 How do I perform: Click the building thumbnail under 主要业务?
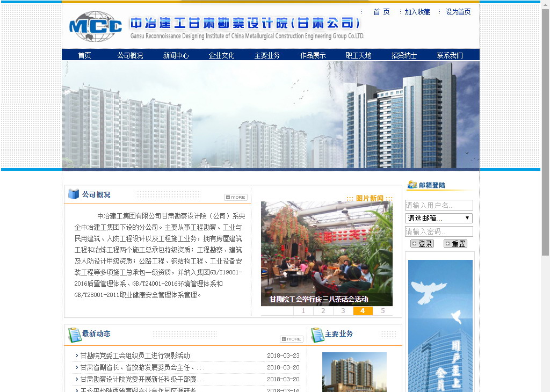tap(354, 372)
